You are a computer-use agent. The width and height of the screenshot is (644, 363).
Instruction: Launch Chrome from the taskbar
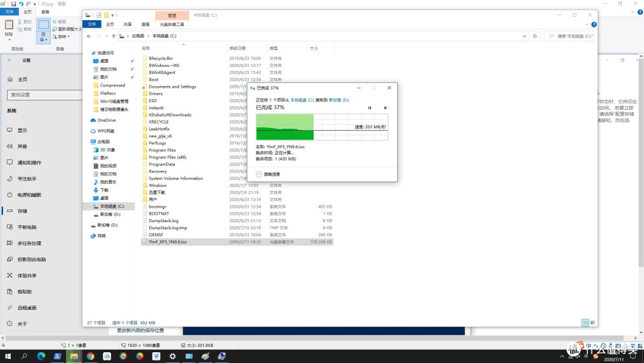(x=89, y=356)
